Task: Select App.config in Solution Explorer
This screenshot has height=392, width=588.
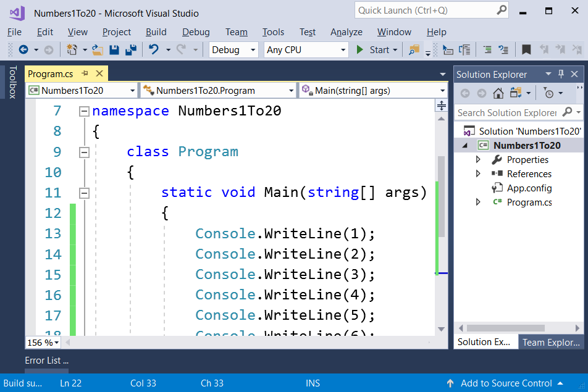Action: 529,188
